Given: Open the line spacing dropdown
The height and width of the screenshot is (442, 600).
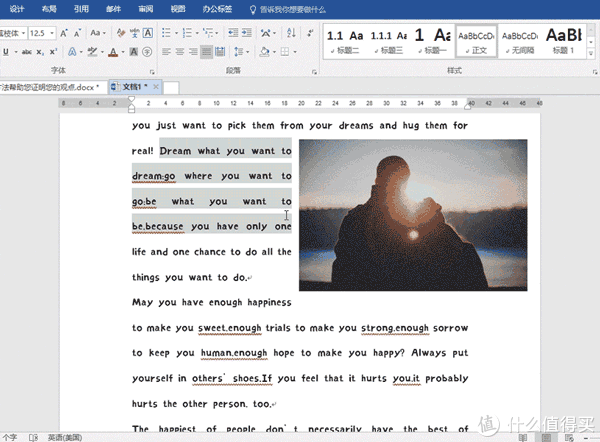Looking at the screenshot, I should point(249,52).
